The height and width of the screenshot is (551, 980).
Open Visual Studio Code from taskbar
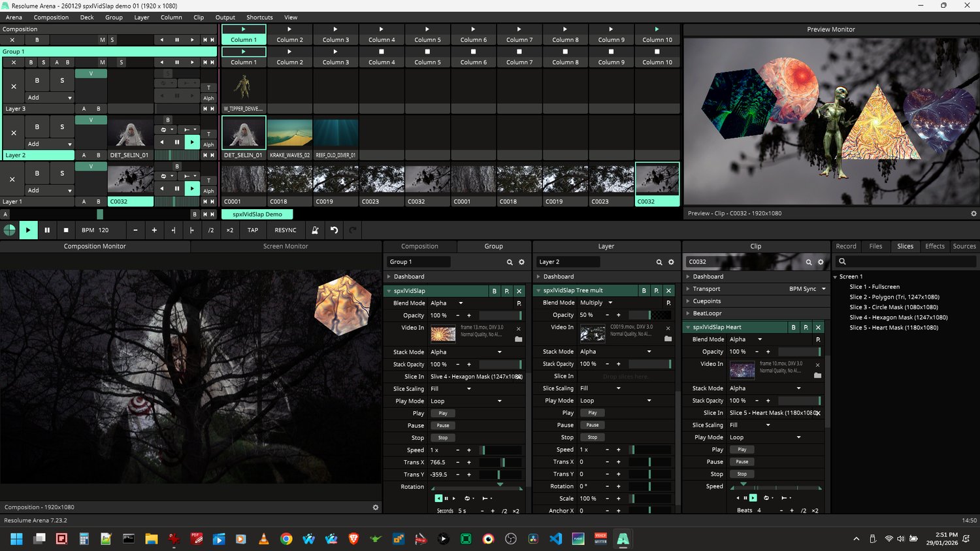point(555,539)
